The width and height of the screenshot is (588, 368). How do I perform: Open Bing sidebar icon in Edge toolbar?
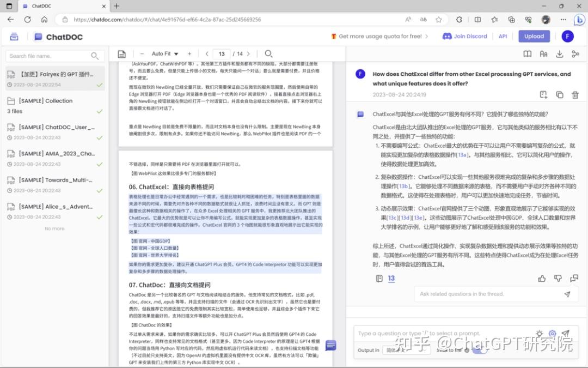click(x=579, y=20)
